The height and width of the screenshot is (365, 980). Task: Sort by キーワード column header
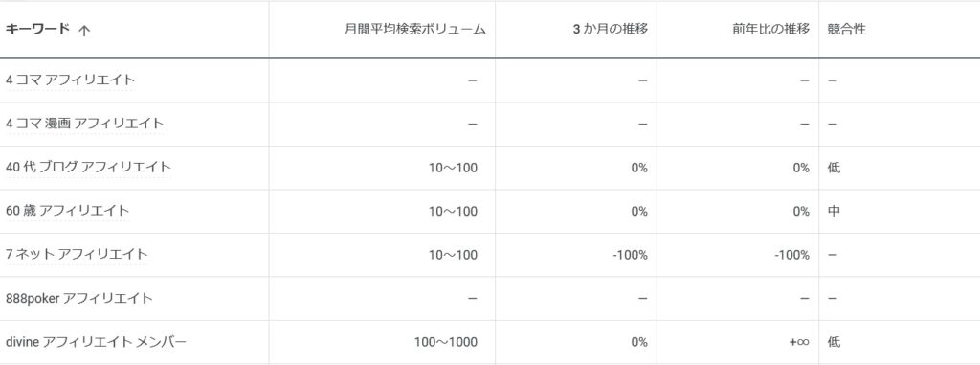point(37,30)
